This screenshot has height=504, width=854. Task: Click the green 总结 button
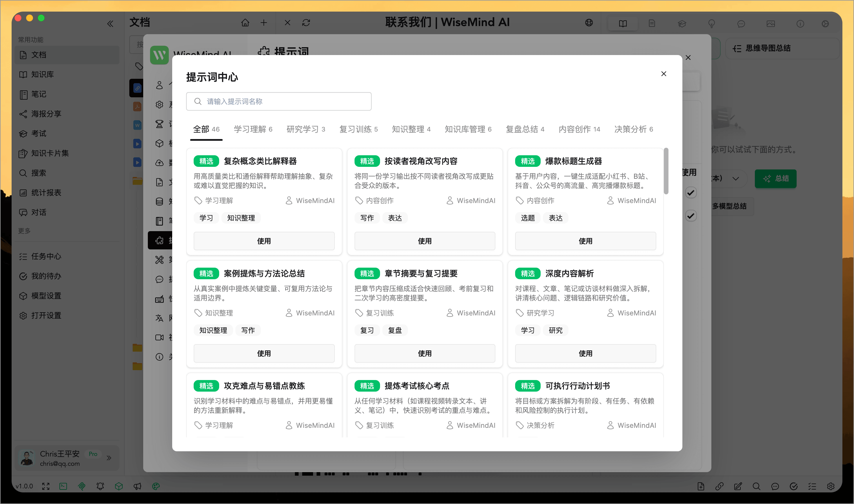pos(775,179)
